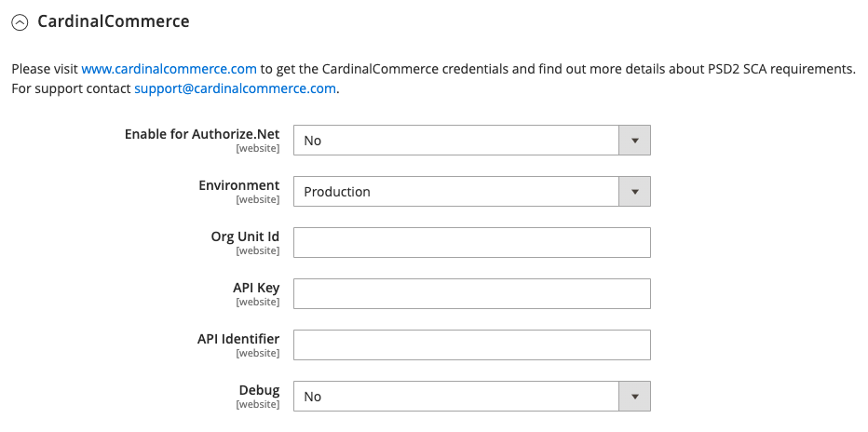The height and width of the screenshot is (432, 868).
Task: Click the Environment field label
Action: 239,185
